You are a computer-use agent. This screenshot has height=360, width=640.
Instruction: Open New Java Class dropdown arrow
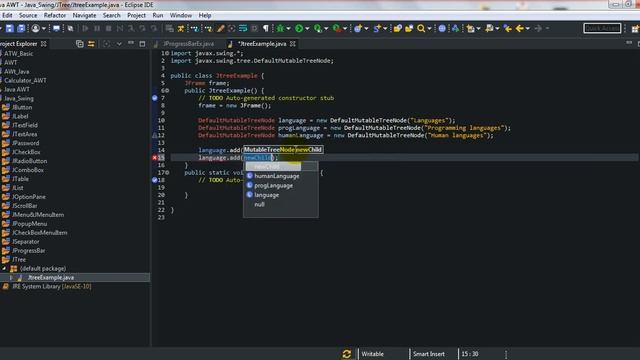click(x=384, y=29)
